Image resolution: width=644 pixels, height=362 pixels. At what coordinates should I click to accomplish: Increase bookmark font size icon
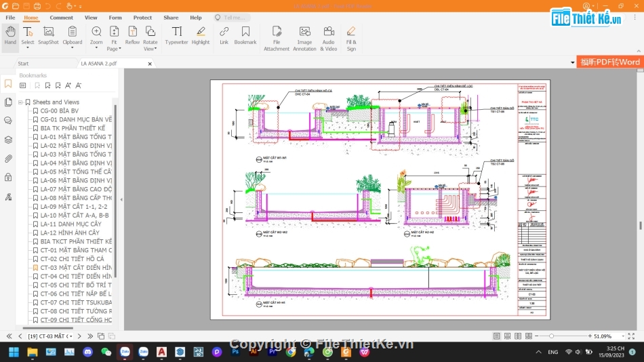[x=68, y=85]
